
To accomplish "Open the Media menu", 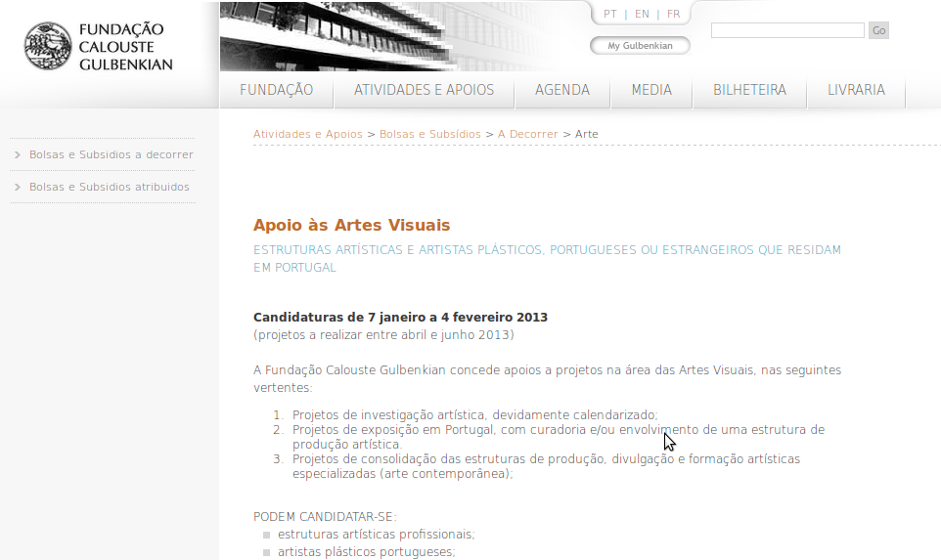I will click(x=651, y=90).
